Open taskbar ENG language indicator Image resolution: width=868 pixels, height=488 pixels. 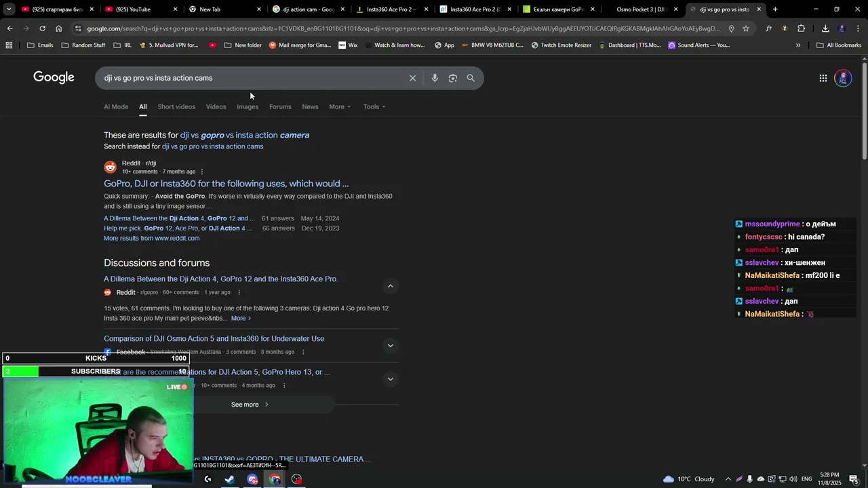click(806, 479)
